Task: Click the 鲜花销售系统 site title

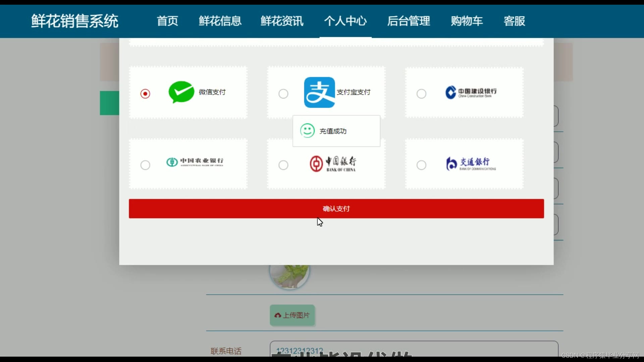Action: [75, 21]
